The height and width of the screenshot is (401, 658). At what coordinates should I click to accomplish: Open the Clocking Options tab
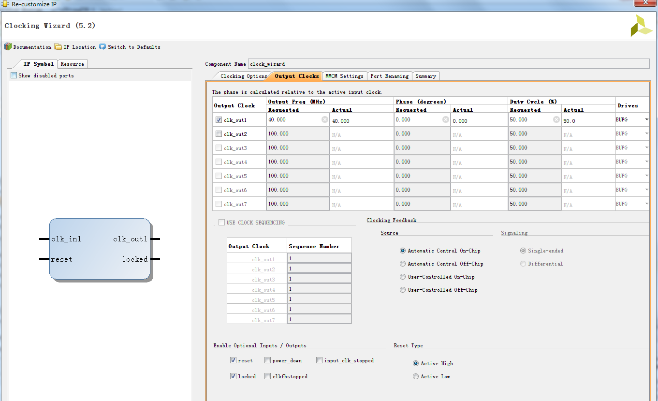[x=242, y=76]
